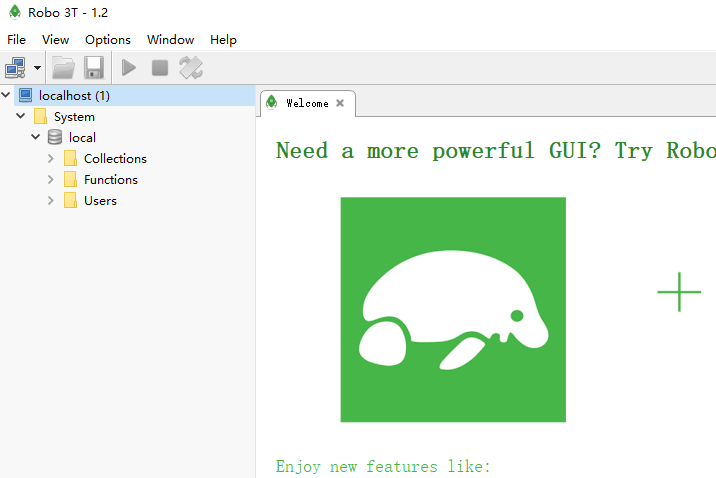
Task: Open the connect dropdown arrow in toolbar
Action: click(37, 68)
